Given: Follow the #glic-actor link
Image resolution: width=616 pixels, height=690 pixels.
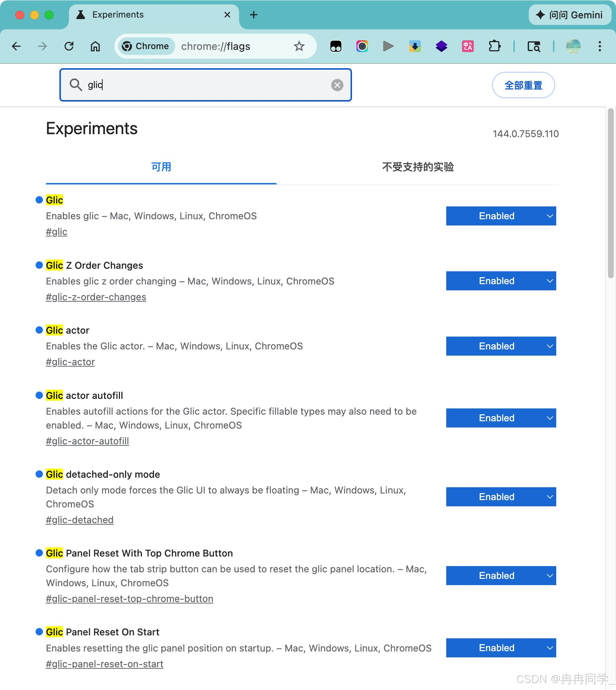Looking at the screenshot, I should click(x=70, y=362).
